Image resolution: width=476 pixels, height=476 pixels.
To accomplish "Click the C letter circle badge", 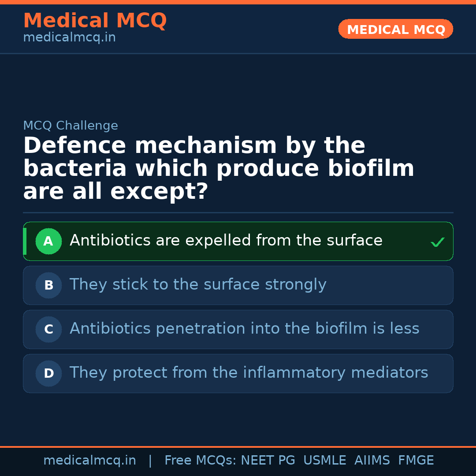I will [x=48, y=329].
